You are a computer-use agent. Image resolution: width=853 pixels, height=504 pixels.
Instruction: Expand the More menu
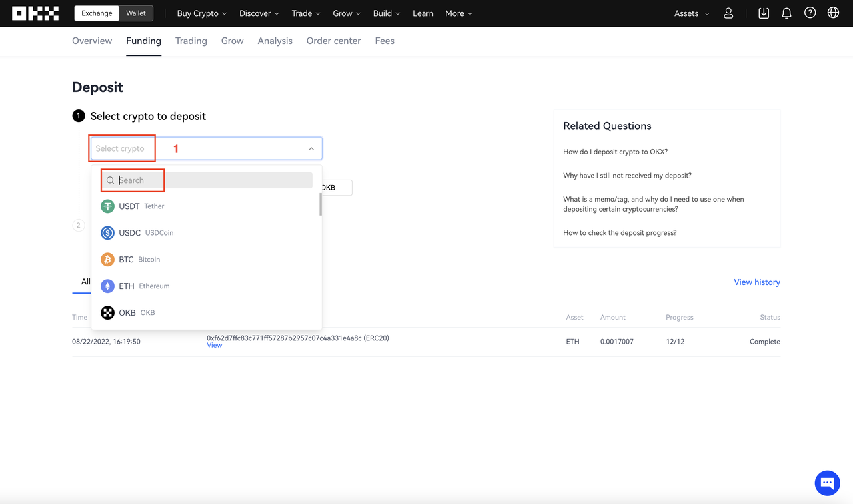point(459,13)
